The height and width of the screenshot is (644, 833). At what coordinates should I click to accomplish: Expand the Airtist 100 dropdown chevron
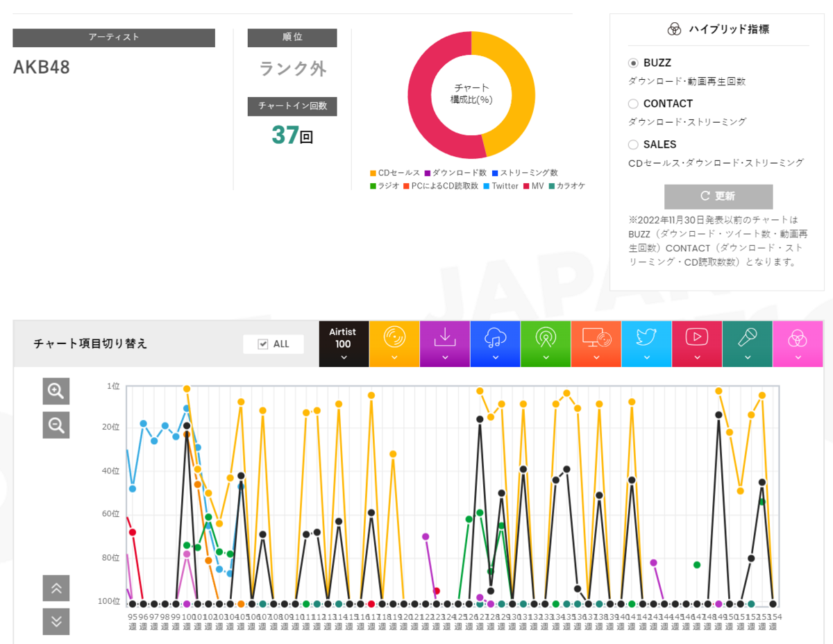(x=344, y=358)
